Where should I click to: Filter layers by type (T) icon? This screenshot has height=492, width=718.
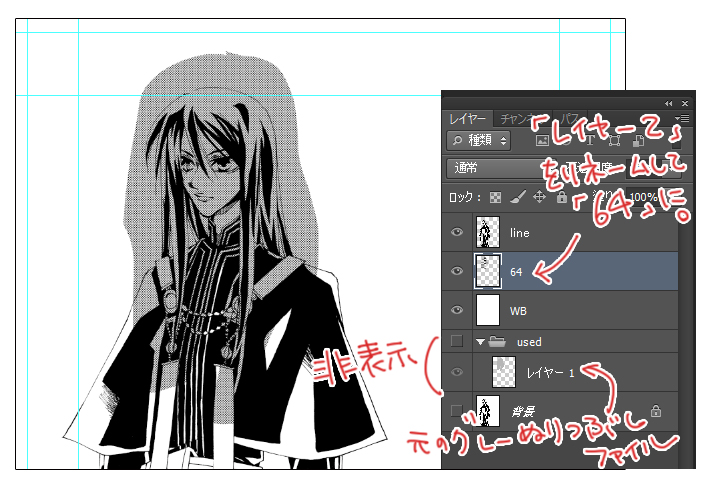coord(590,141)
